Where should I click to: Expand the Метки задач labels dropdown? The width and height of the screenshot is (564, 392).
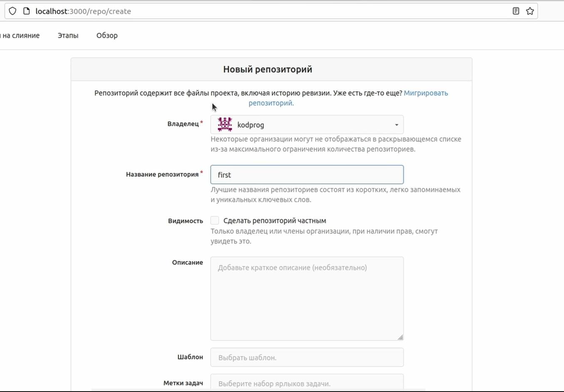click(x=307, y=383)
